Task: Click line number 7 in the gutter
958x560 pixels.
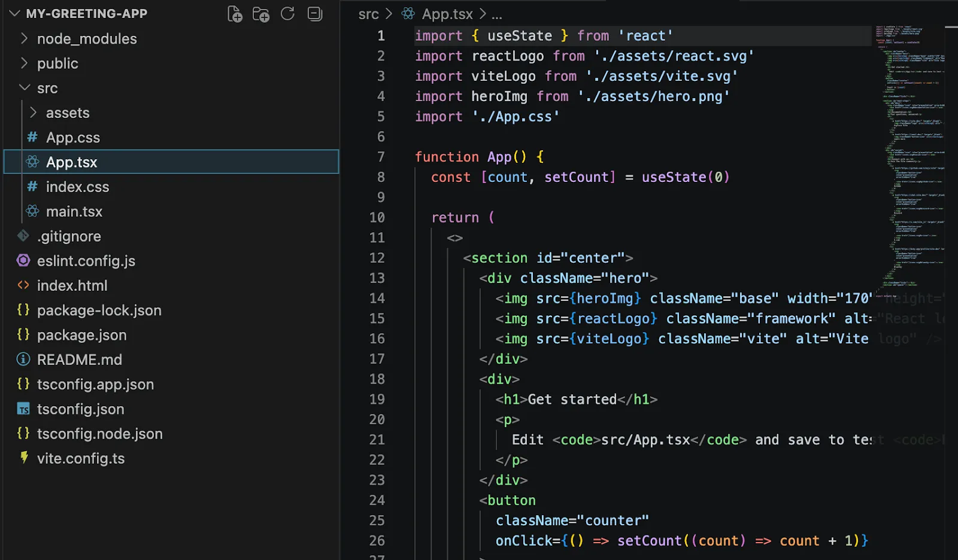Action: tap(381, 157)
